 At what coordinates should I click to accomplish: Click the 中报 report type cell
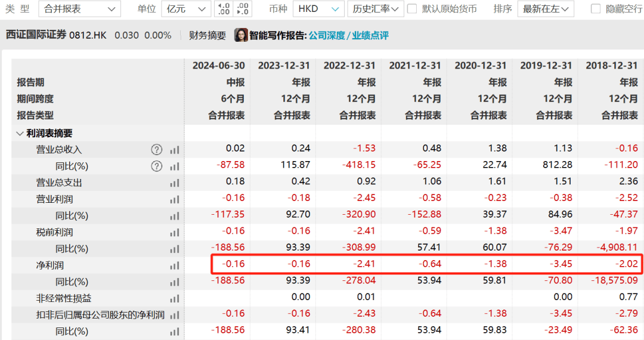pyautogui.click(x=236, y=82)
